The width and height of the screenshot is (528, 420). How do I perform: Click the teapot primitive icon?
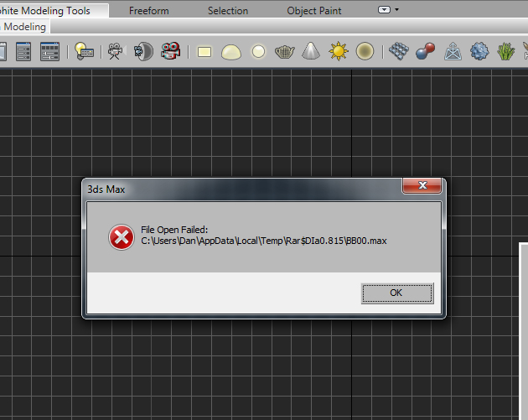point(286,52)
